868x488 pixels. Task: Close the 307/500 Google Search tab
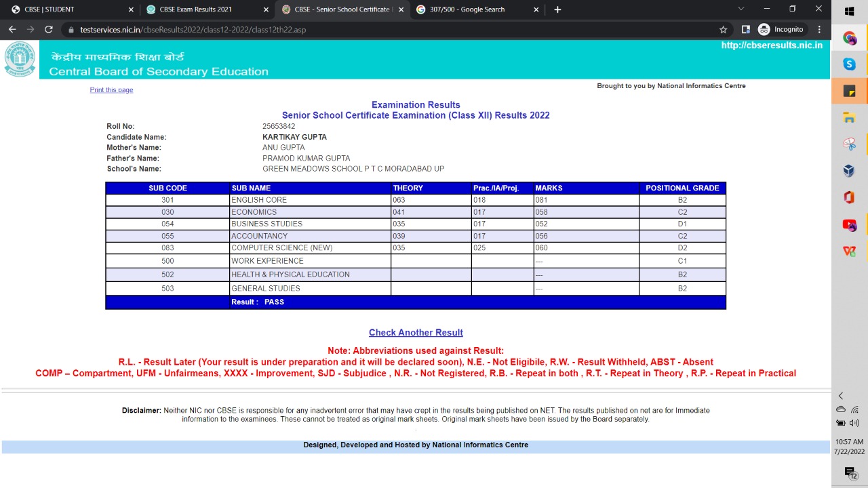536,9
